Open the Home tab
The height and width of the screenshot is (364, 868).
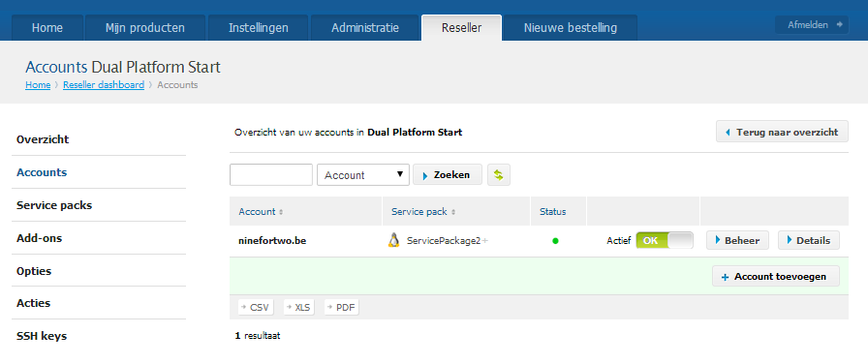coord(47,28)
